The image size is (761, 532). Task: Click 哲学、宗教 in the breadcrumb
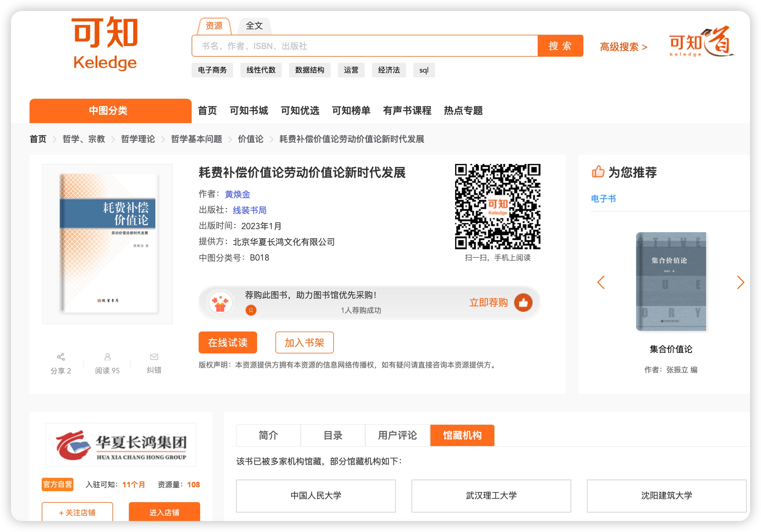pyautogui.click(x=83, y=139)
